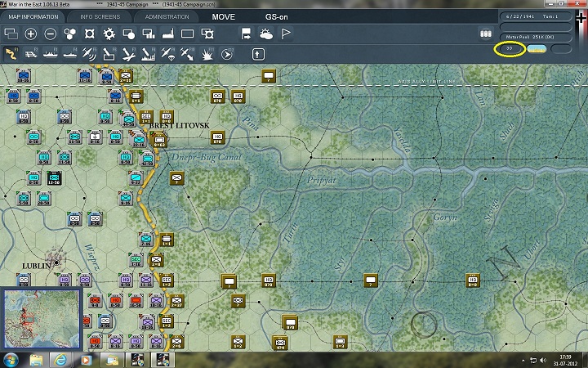Click the factory toolbar icon
The width and height of the screenshot is (588, 368).
[x=168, y=34]
